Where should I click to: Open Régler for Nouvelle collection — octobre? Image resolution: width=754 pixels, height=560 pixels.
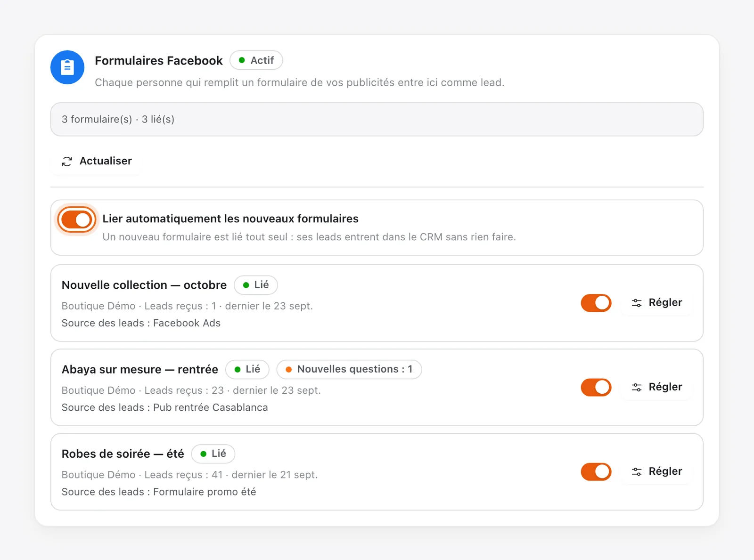tap(656, 303)
